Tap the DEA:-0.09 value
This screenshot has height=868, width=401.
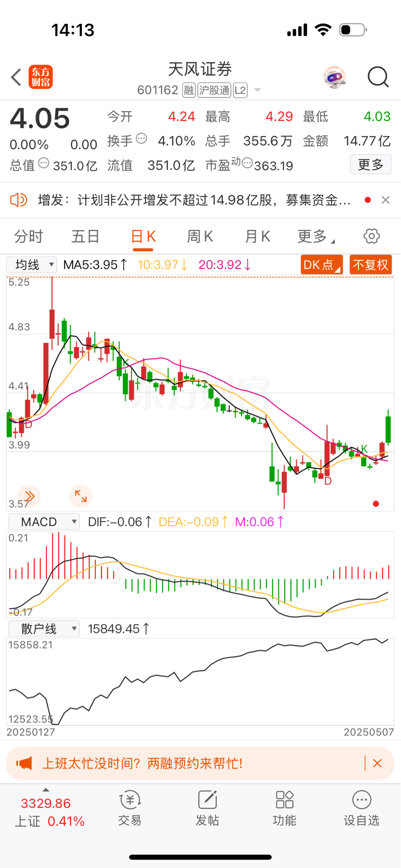(x=193, y=522)
